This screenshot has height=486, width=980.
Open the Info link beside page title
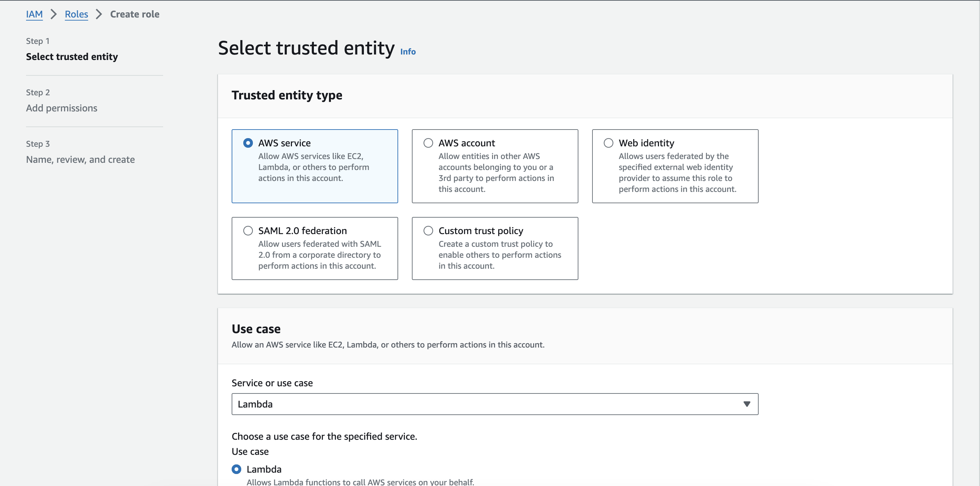tap(408, 52)
